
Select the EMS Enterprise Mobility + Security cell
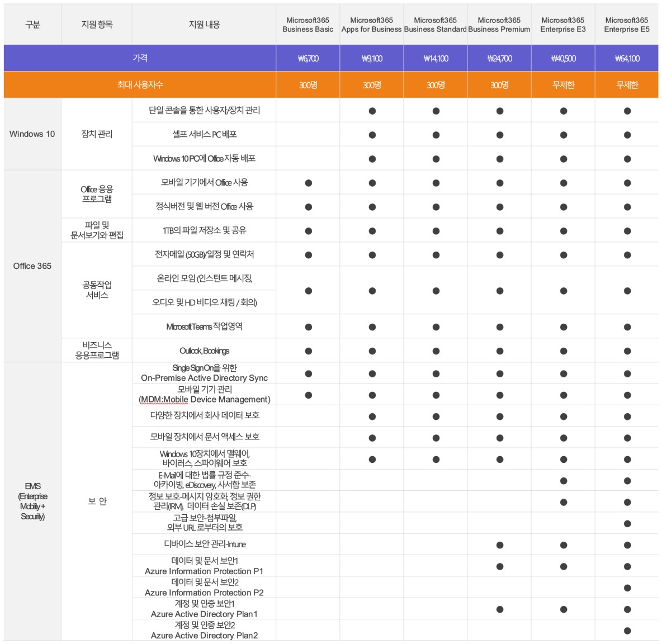pyautogui.click(x=32, y=501)
